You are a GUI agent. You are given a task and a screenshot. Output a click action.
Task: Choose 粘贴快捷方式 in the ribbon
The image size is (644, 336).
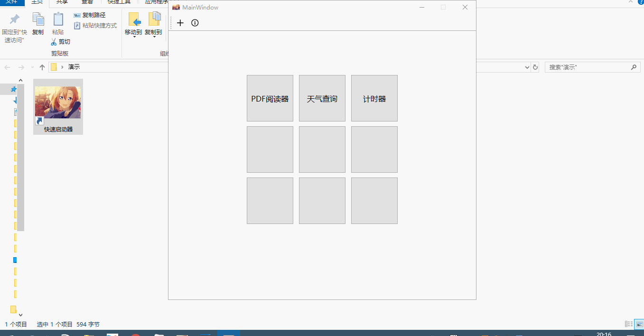[95, 26]
